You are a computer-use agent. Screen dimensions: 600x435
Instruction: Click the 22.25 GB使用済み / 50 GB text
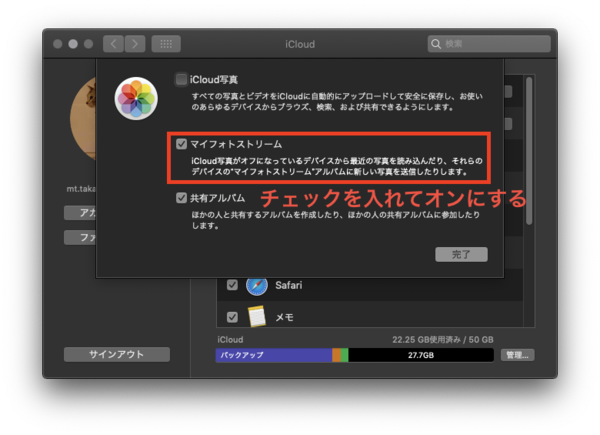pyautogui.click(x=443, y=340)
